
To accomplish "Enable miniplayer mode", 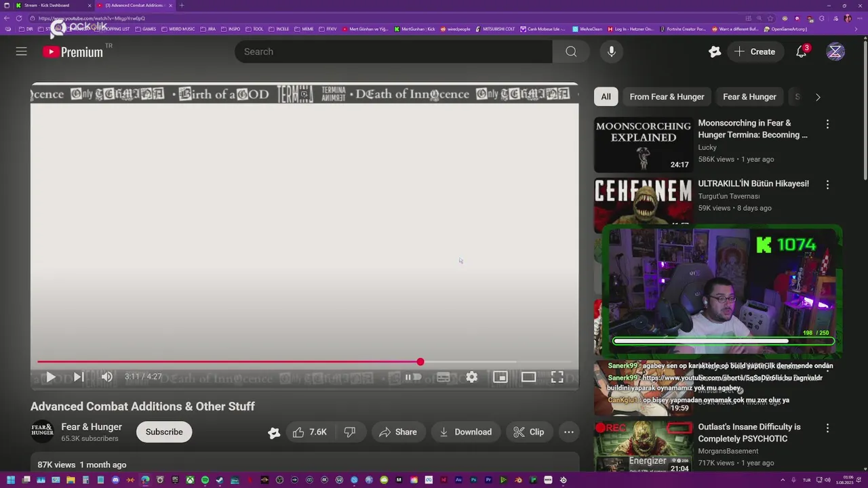I will (500, 378).
